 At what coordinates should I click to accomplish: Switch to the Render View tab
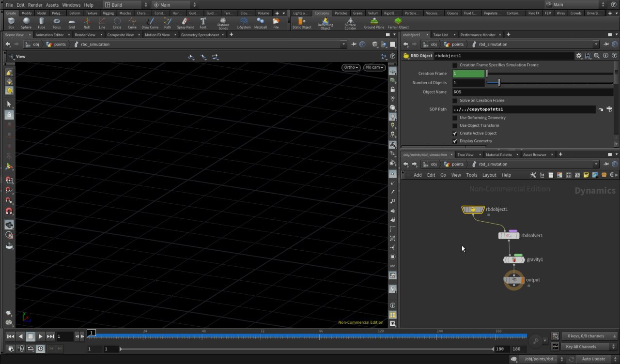coord(85,35)
